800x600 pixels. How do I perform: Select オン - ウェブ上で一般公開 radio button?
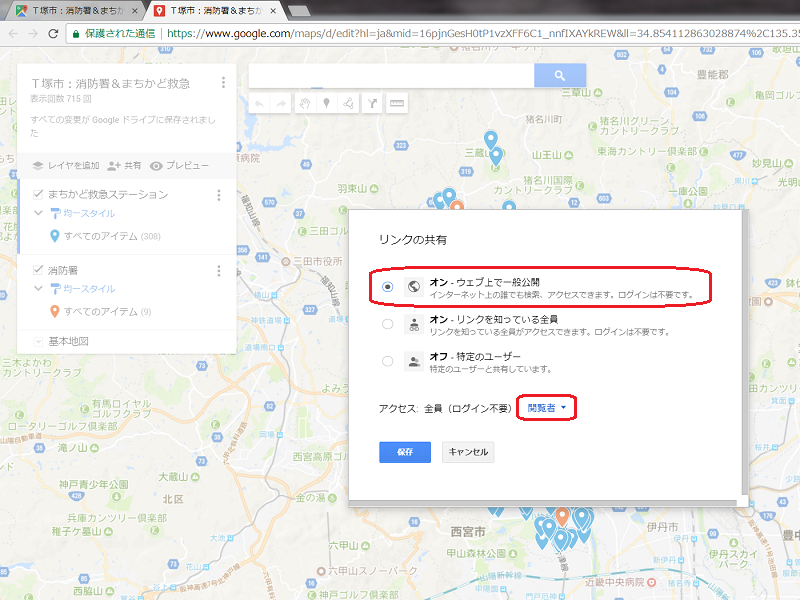[388, 287]
